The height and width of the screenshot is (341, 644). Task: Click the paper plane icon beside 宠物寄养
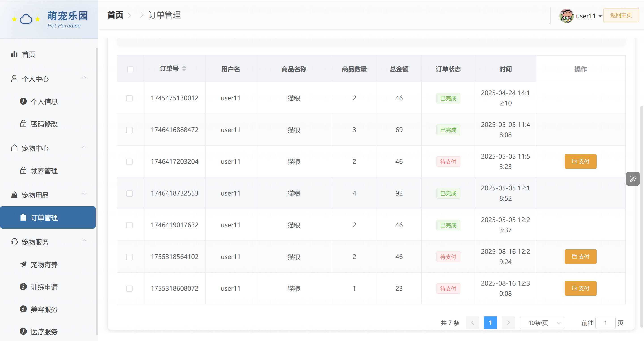pos(23,264)
